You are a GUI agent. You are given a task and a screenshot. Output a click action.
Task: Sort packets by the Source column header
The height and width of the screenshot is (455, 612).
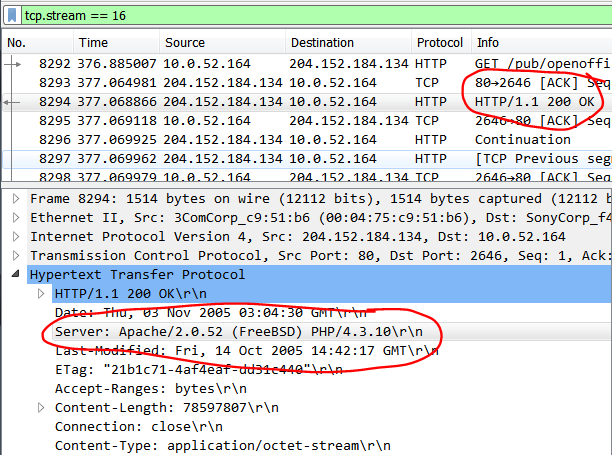coord(222,43)
